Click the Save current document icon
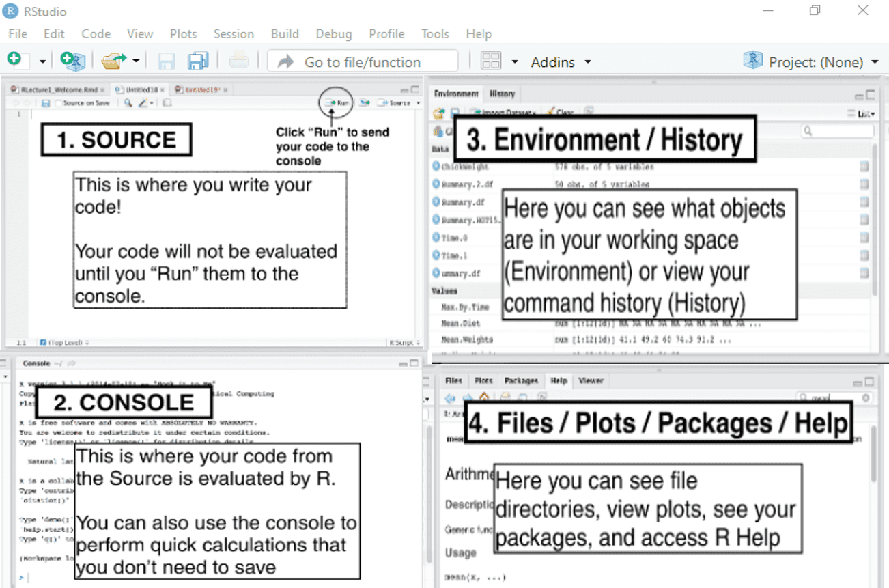Viewport: 889px width, 588px height. 167,61
